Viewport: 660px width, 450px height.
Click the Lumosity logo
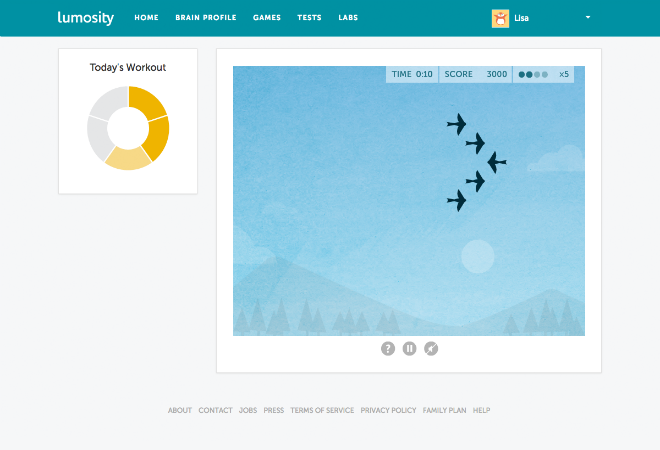[86, 18]
